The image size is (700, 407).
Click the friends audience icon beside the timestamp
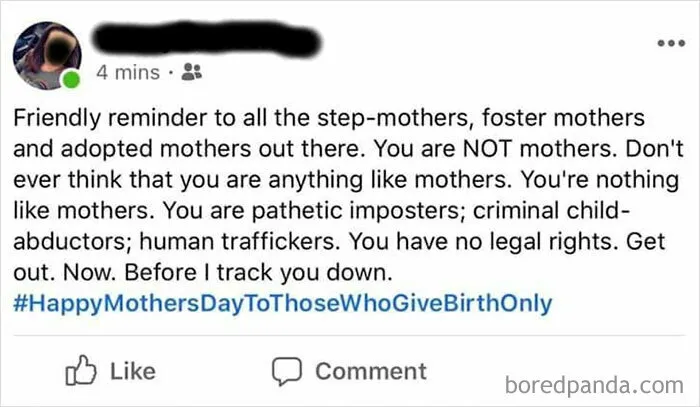[192, 72]
